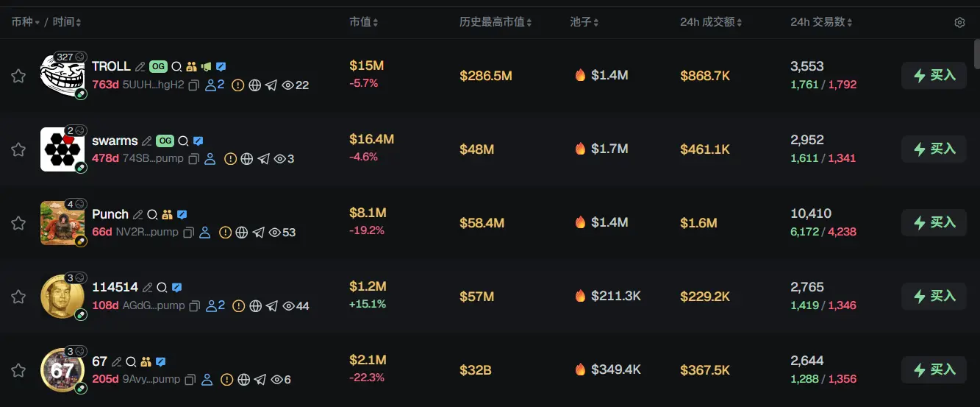The width and height of the screenshot is (980, 407).
Task: Click the 买入 button for 114514
Action: click(x=934, y=296)
